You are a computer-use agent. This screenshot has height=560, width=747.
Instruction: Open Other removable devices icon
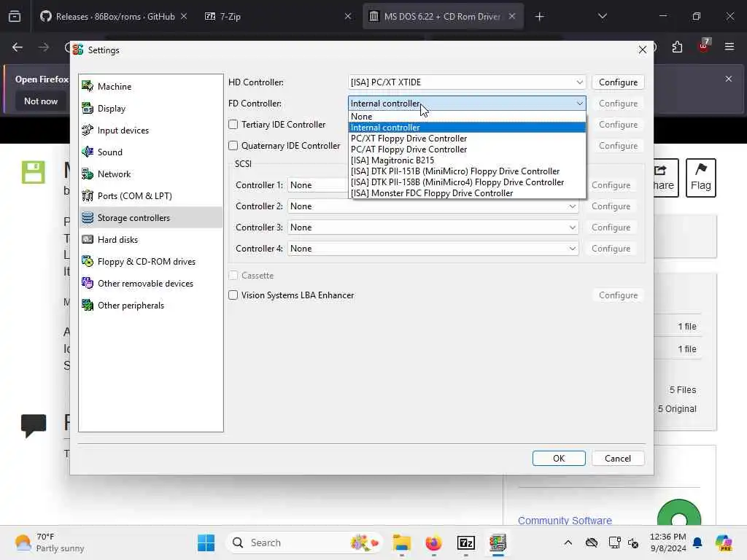point(88,284)
